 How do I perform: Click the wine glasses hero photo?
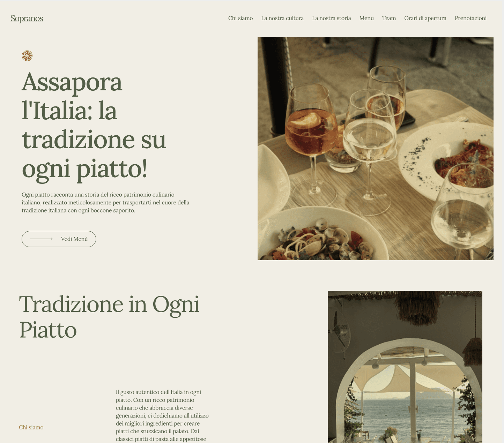click(376, 149)
